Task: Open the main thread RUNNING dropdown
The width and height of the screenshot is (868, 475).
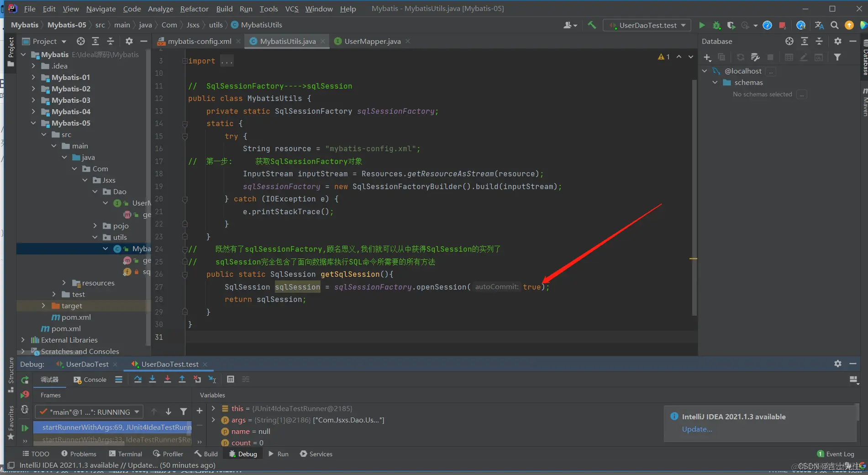Action: [x=89, y=412]
